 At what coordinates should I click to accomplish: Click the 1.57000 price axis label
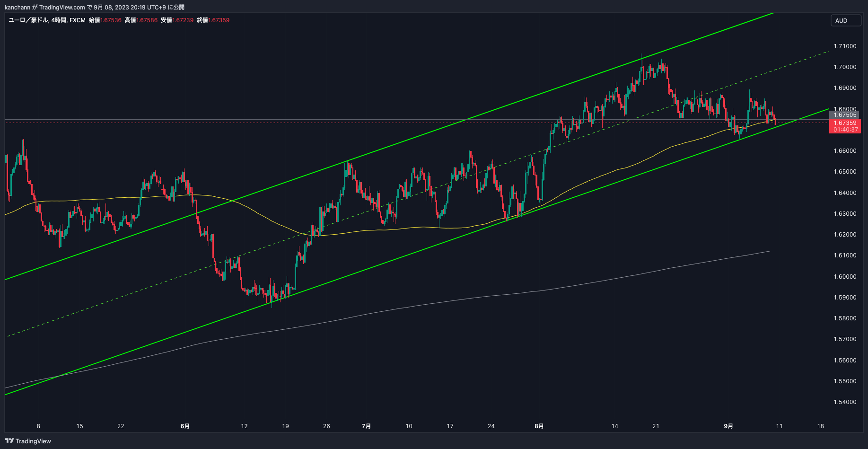click(x=845, y=339)
